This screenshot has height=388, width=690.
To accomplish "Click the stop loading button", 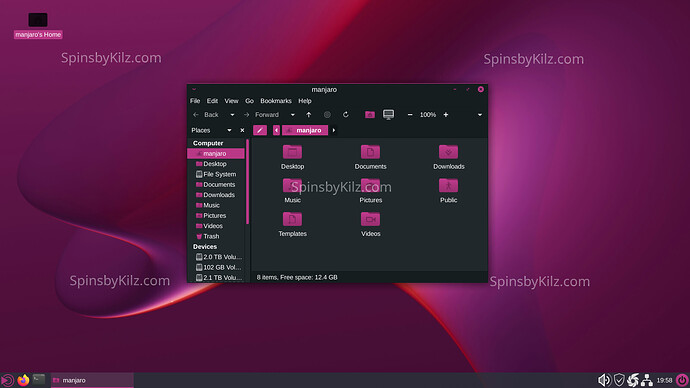I will pos(327,115).
